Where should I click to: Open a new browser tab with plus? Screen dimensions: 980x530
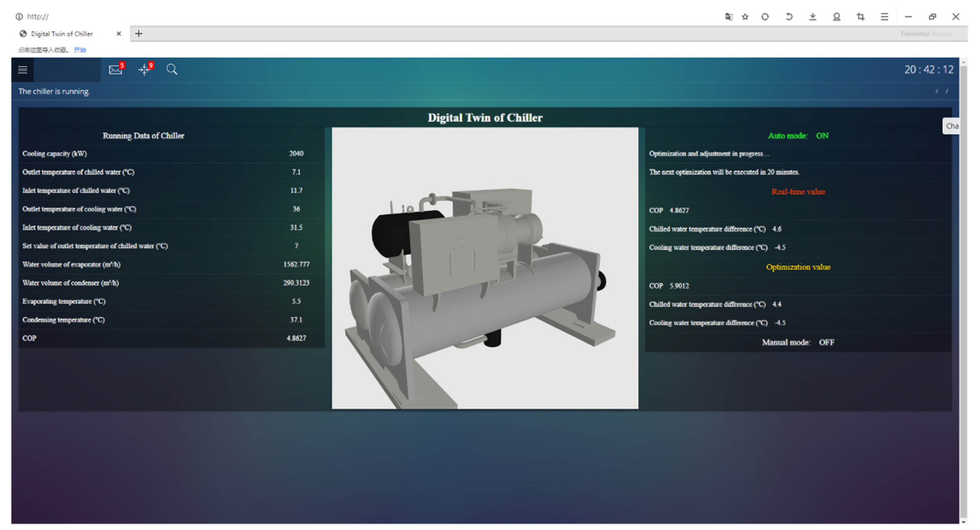pyautogui.click(x=139, y=34)
